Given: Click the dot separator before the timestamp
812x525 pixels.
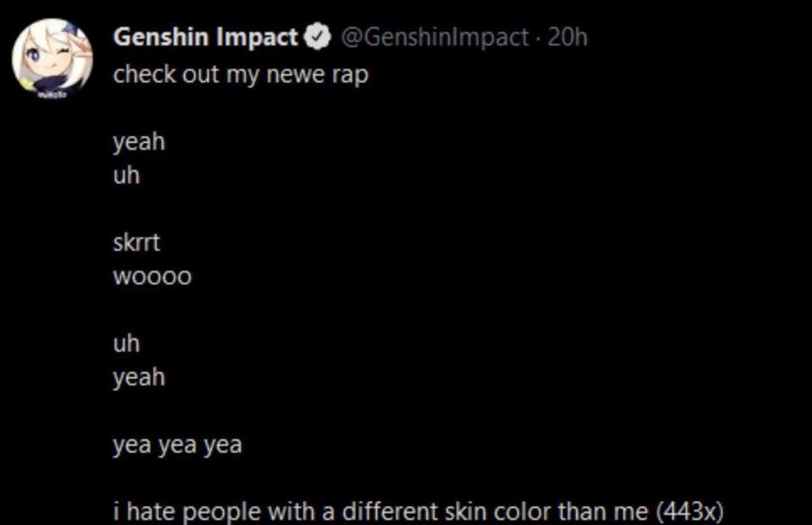Looking at the screenshot, I should [x=539, y=38].
